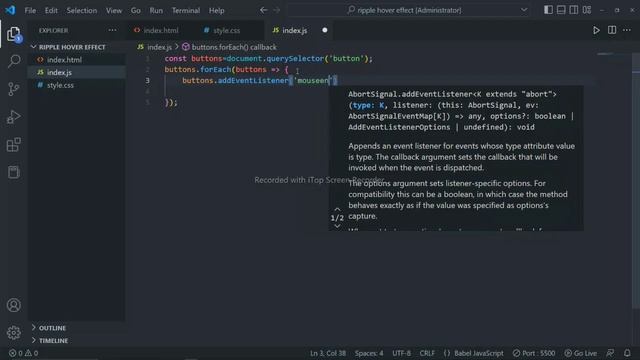Open editor More Actions ellipsis
The image size is (640, 360).
click(x=627, y=30)
